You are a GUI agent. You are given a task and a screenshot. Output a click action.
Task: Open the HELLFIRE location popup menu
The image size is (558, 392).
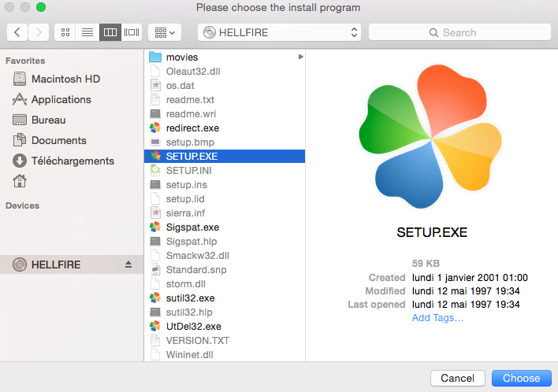click(279, 33)
